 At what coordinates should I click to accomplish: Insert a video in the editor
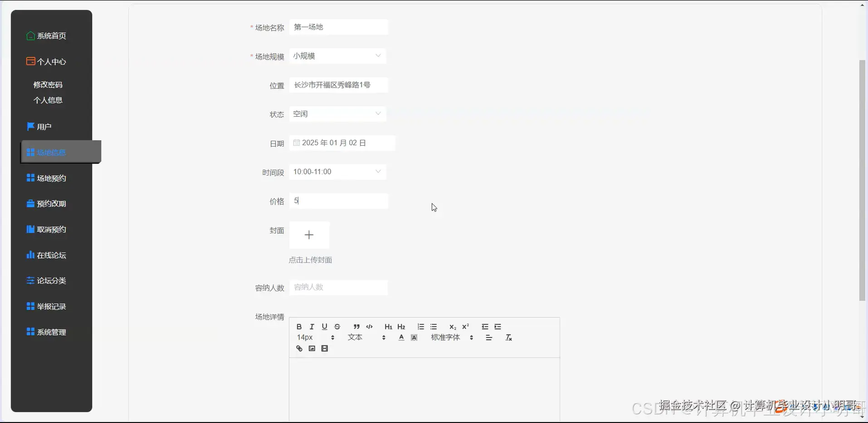coord(325,348)
